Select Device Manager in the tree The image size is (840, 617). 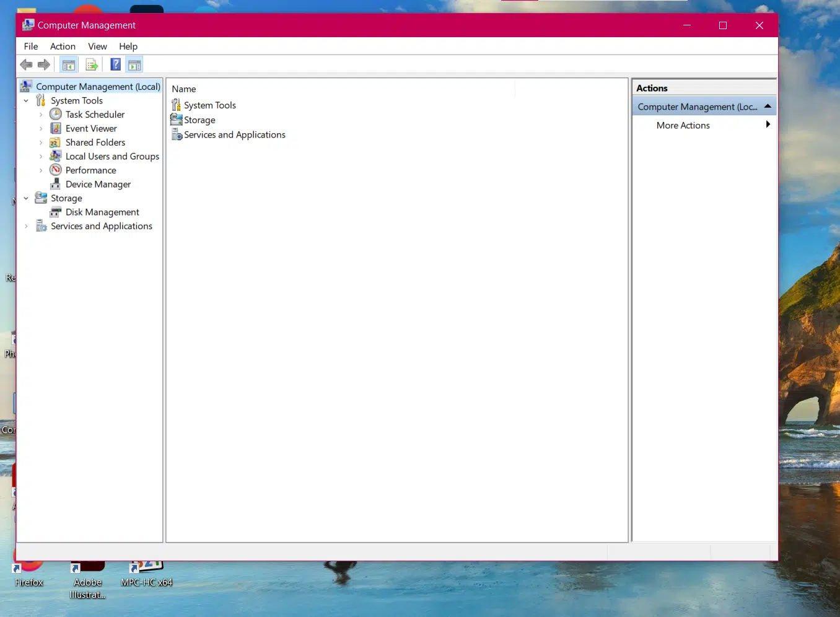98,184
